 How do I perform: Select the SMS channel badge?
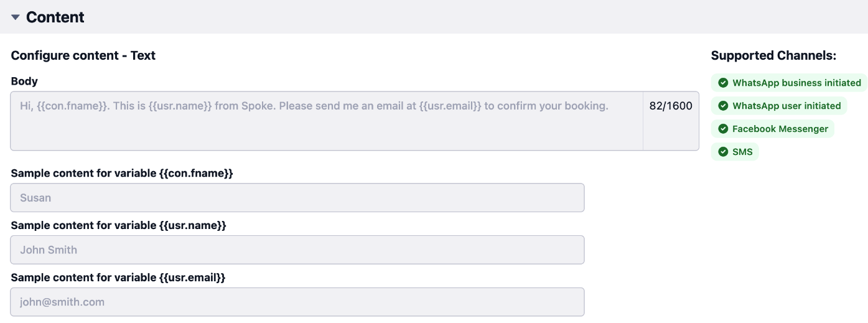pyautogui.click(x=735, y=152)
